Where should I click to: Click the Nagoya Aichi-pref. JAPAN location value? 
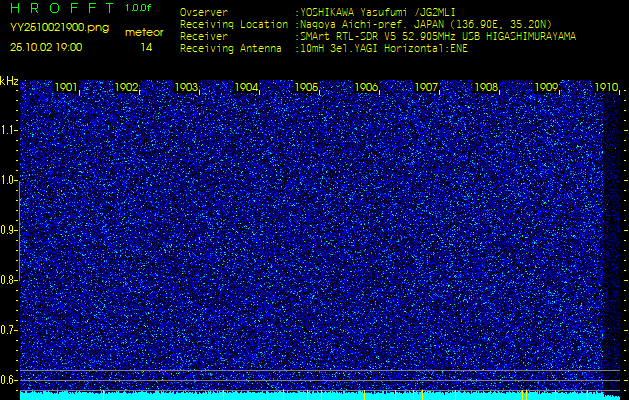click(x=426, y=24)
